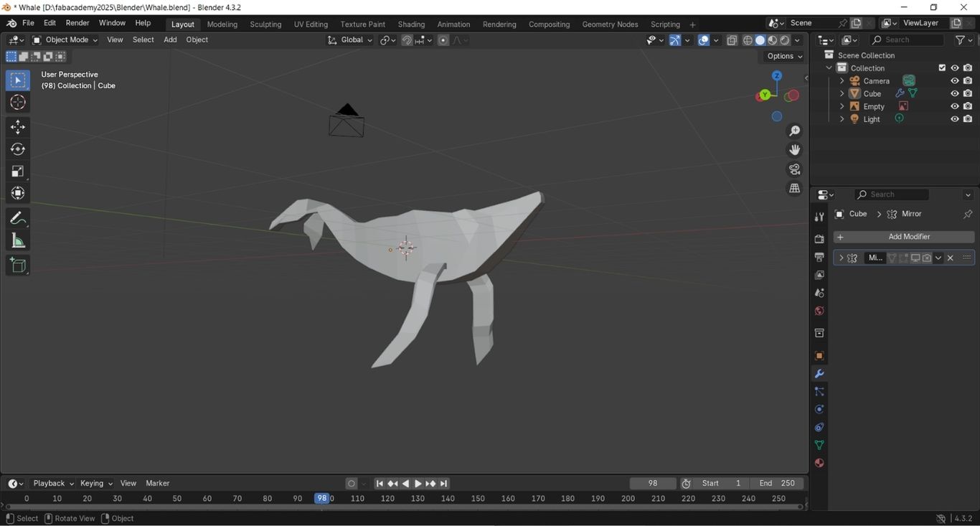Open the Object properties tab
The image size is (980, 526).
pyautogui.click(x=819, y=356)
